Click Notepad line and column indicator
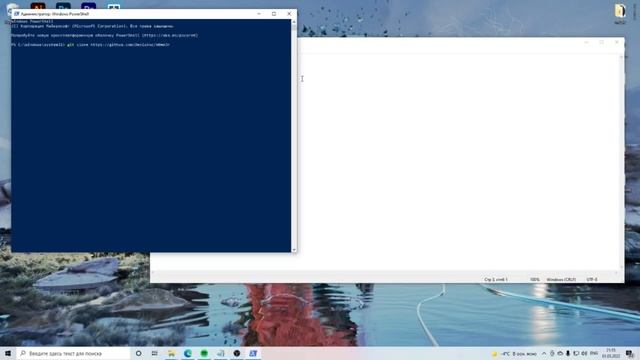 coord(496,280)
